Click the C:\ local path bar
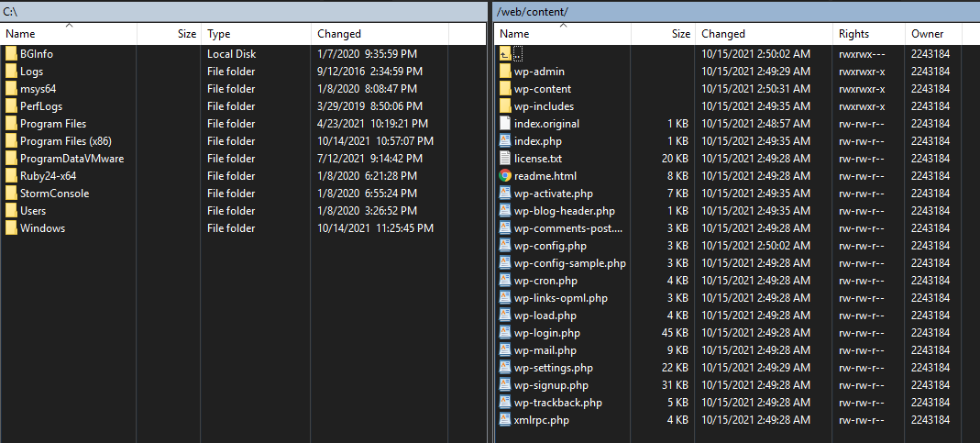The height and width of the screenshot is (443, 980). tap(244, 11)
